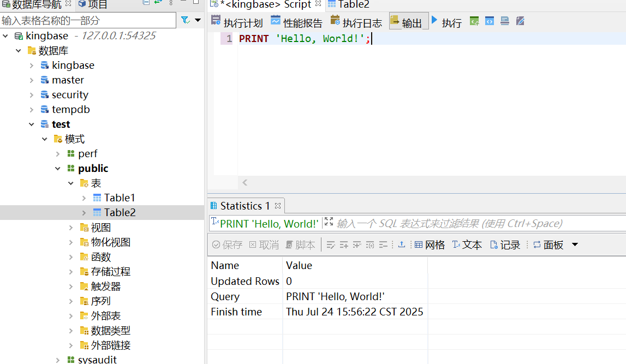The width and height of the screenshot is (626, 364).
Task: Click the editor horizontal scroll left arrow
Action: (x=245, y=182)
